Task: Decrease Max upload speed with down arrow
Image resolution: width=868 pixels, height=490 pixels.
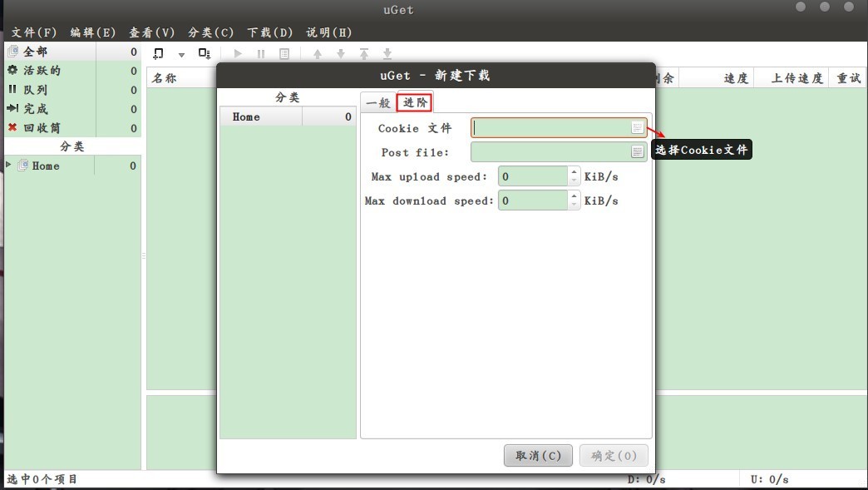Action: pyautogui.click(x=574, y=181)
